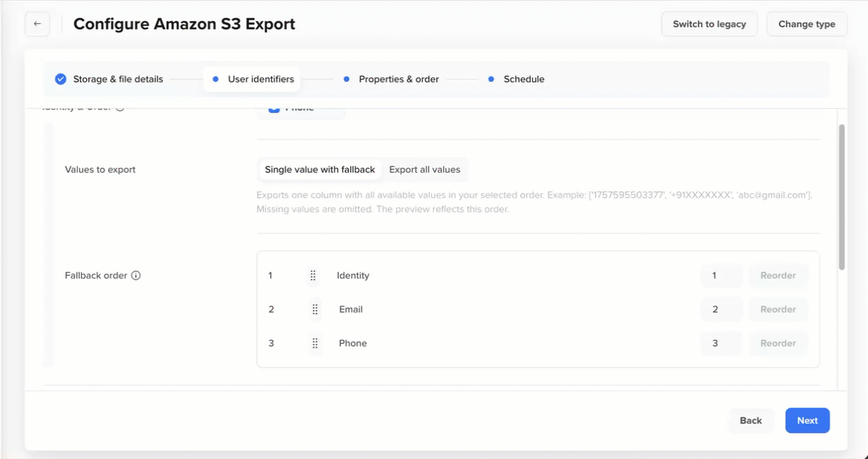Click the vertical scrollbar on the right
The height and width of the screenshot is (459, 868).
click(x=841, y=194)
